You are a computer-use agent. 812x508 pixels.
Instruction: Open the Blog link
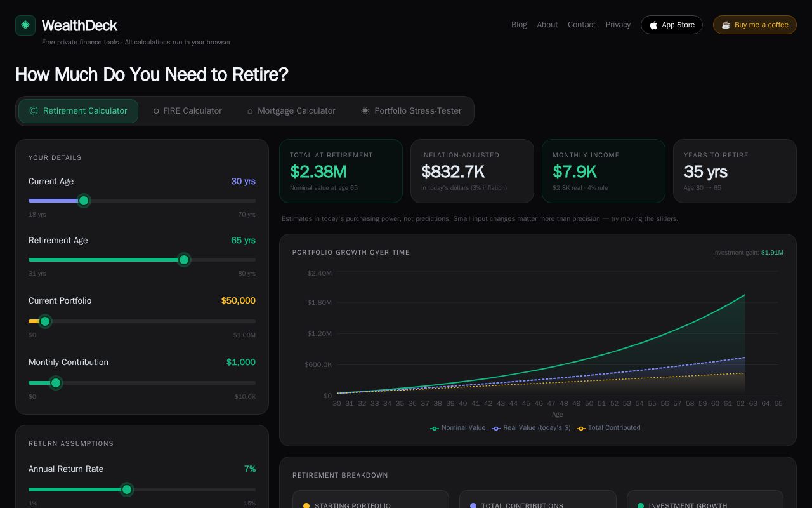click(x=519, y=25)
